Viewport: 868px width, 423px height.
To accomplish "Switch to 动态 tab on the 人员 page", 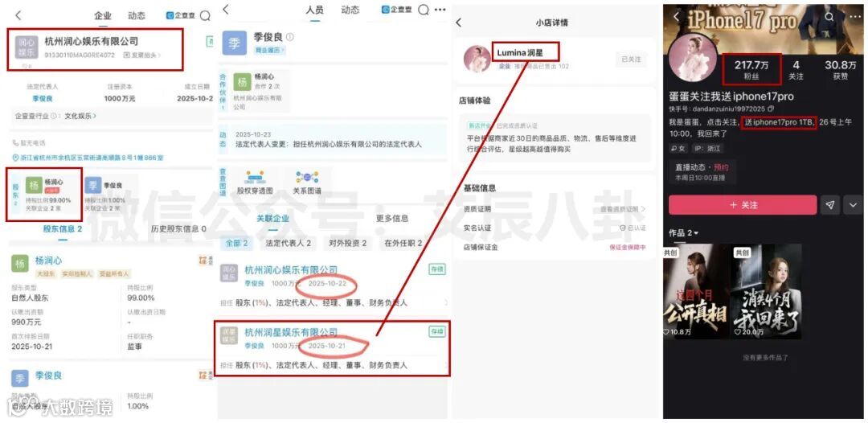I will click(x=350, y=10).
